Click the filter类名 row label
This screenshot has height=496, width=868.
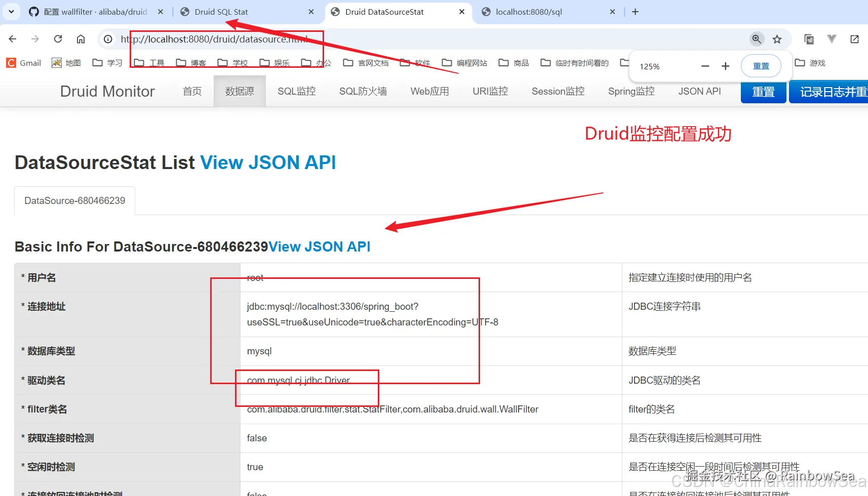coord(47,409)
